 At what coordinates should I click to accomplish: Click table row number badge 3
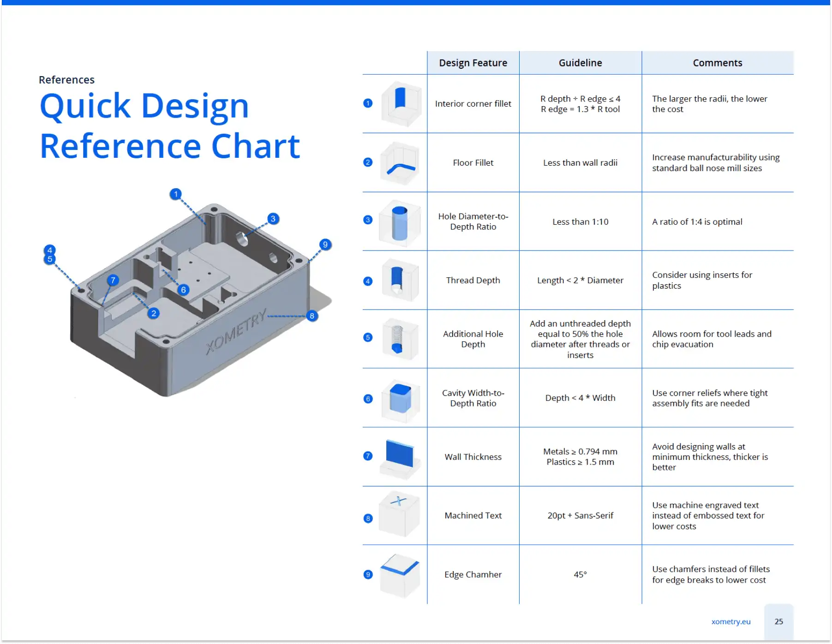(368, 220)
